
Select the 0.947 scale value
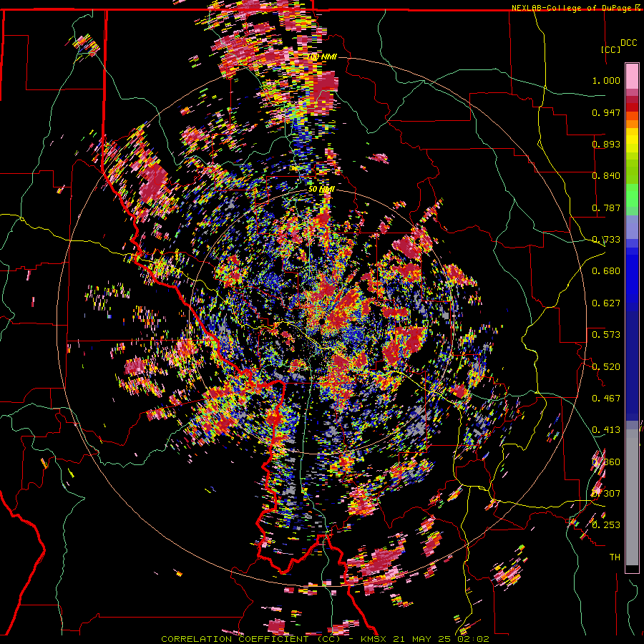[606, 112]
